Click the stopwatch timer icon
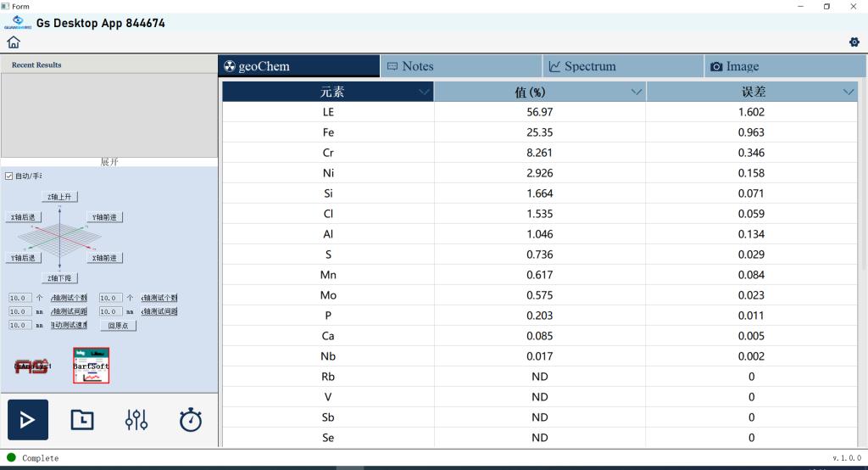This screenshot has width=868, height=470. coord(191,419)
